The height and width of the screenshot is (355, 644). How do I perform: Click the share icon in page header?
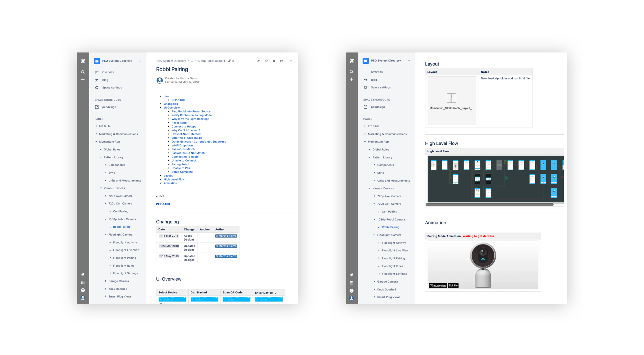282,61
